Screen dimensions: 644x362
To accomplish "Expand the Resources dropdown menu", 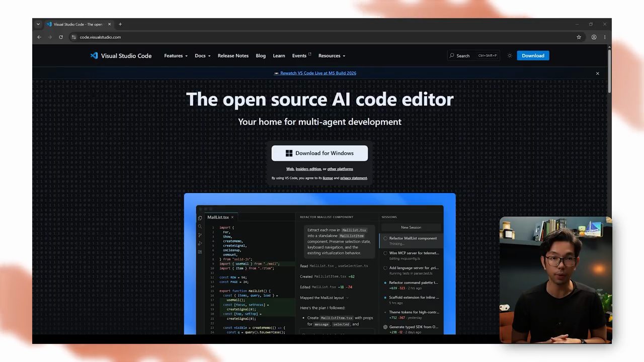I will click(332, 56).
